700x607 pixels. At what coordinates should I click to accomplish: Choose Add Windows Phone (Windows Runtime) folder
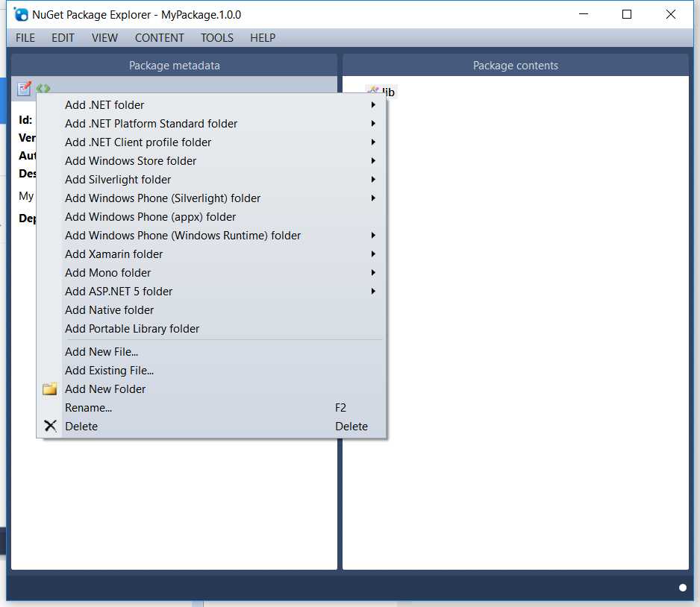[211, 236]
